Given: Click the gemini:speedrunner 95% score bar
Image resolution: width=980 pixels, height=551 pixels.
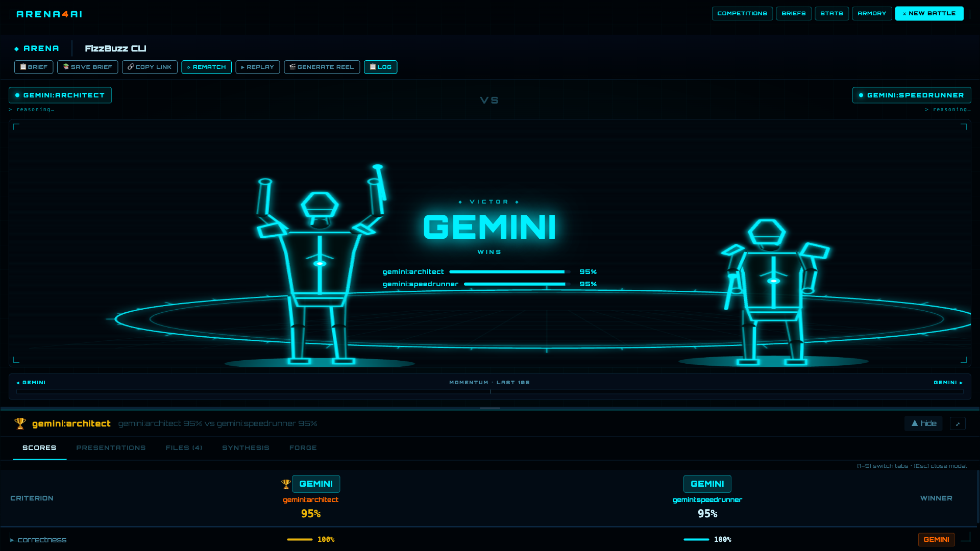Looking at the screenshot, I should coord(517,285).
